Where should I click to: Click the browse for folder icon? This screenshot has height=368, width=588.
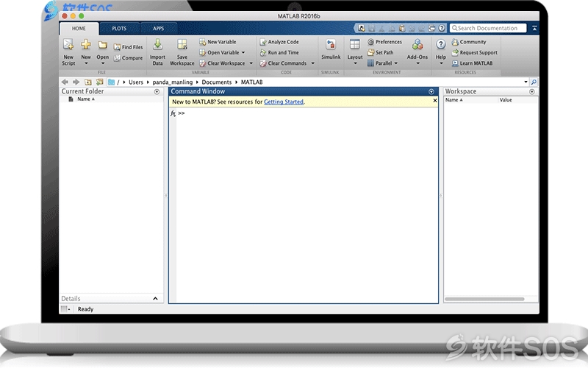100,82
